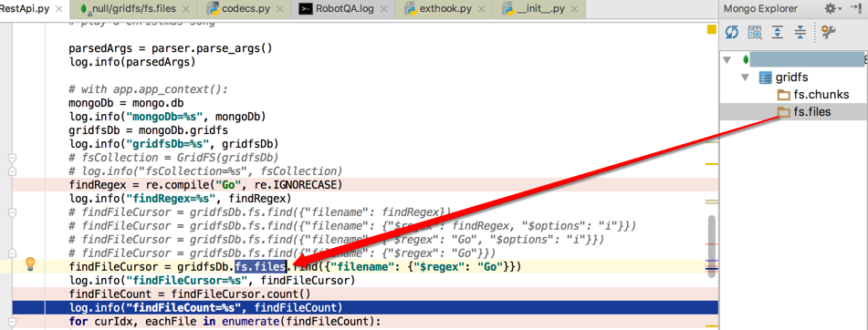Click line 'mongoDb = mongo.db'
Screen dimensions: 868x330
[x=126, y=103]
